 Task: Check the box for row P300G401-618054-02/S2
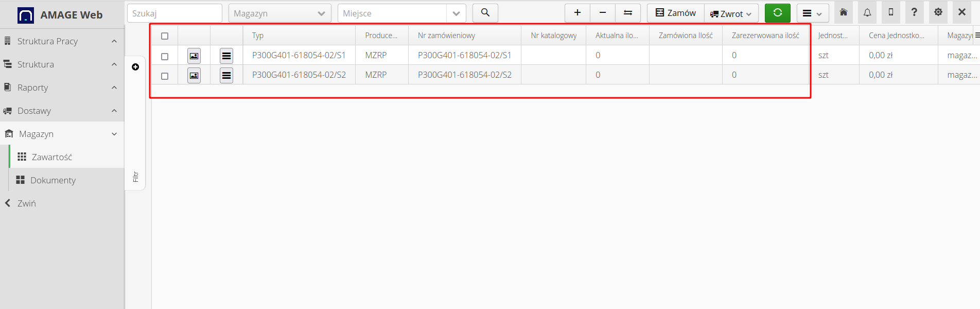point(165,76)
